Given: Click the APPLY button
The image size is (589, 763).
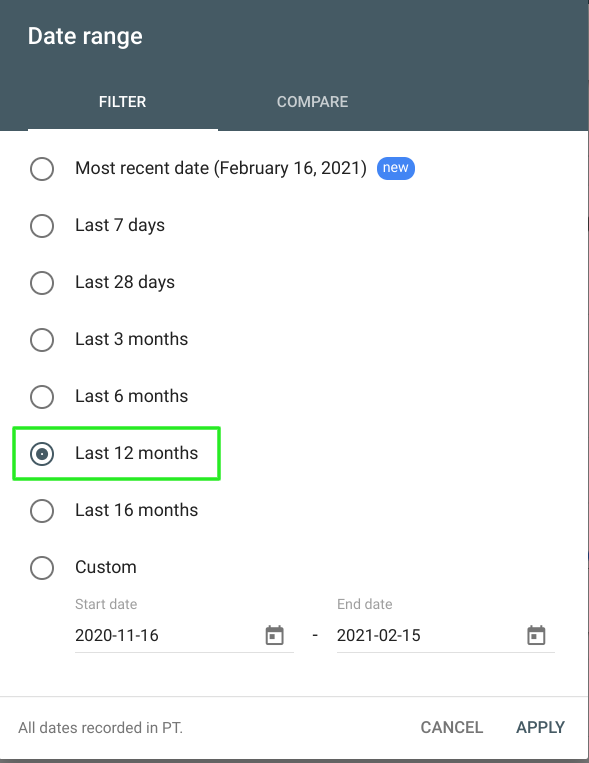Looking at the screenshot, I should (x=540, y=727).
